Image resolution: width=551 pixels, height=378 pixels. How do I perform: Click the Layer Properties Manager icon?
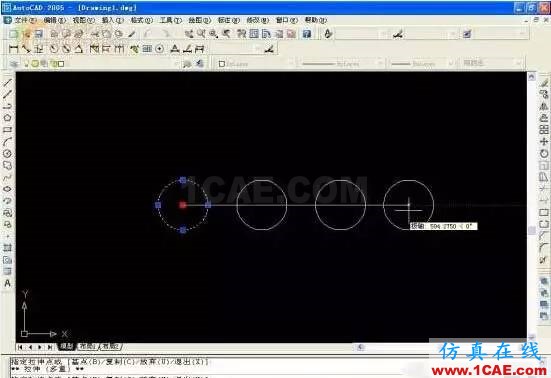pyautogui.click(x=13, y=64)
